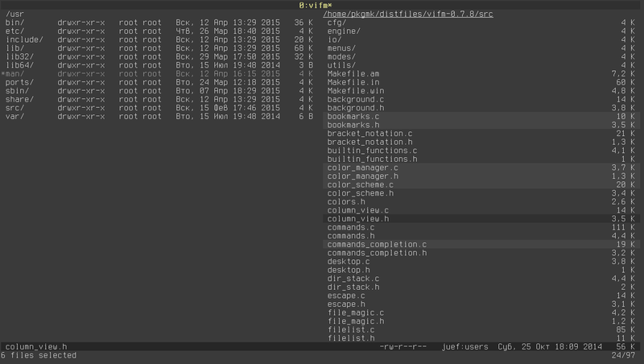Select the filelist.c file

[x=481, y=330]
